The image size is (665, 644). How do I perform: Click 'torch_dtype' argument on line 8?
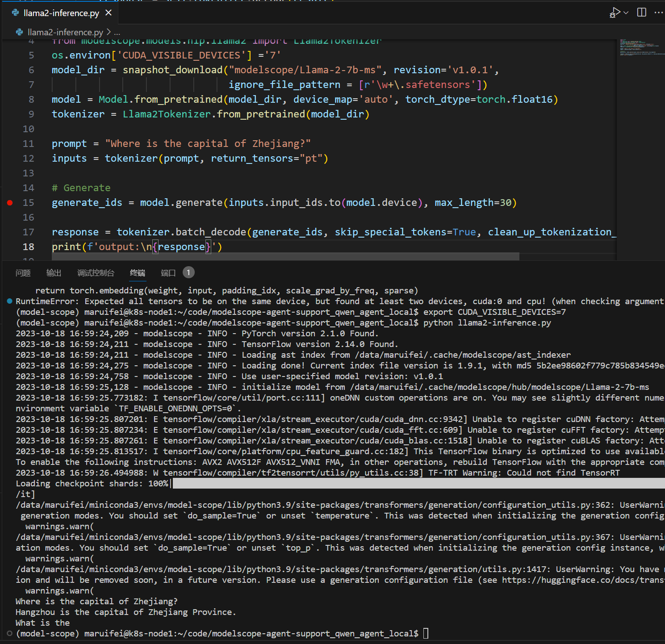438,100
